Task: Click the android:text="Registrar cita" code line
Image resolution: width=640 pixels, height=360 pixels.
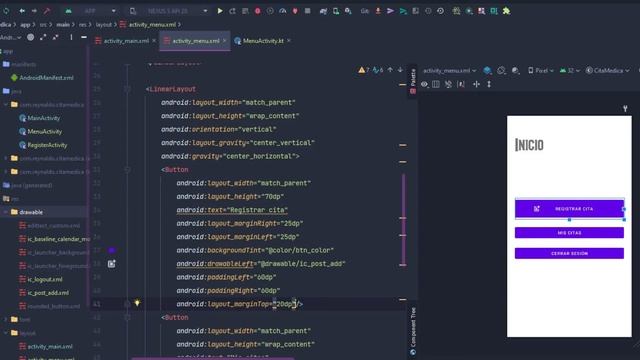Action: coord(232,210)
